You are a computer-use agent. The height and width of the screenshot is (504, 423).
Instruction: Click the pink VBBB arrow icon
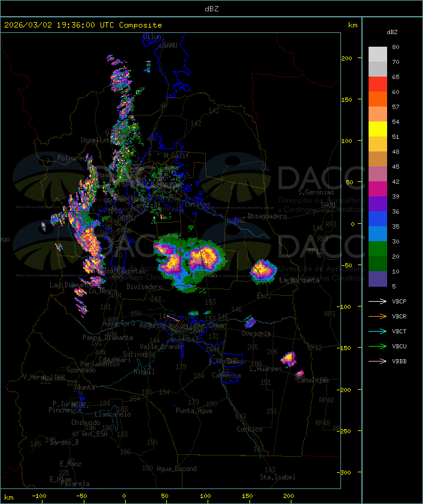[378, 362]
